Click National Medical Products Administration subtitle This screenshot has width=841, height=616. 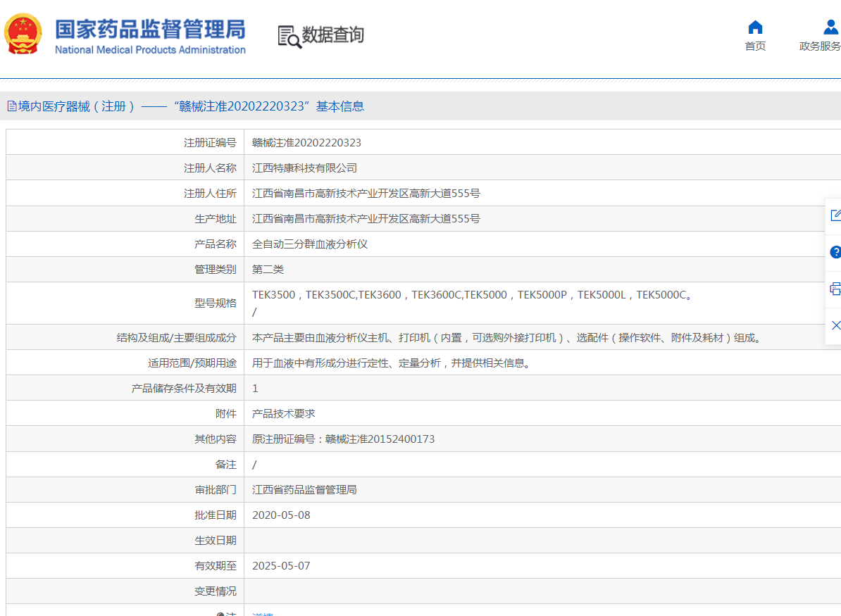click(150, 50)
